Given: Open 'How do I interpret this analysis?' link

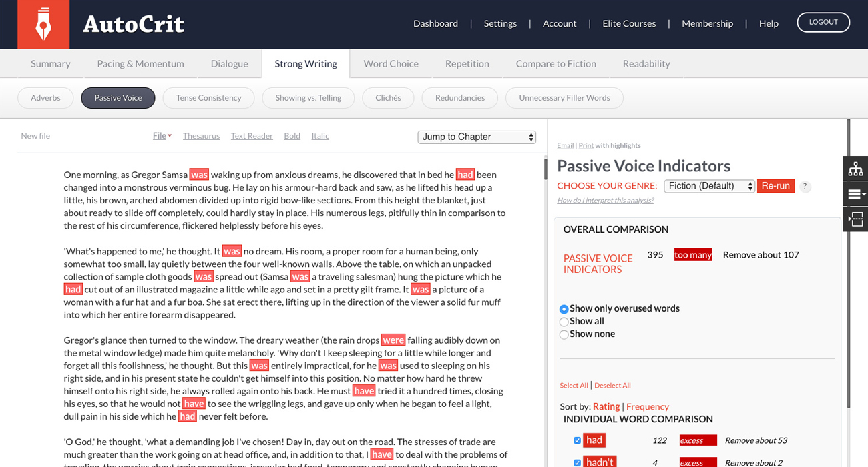Looking at the screenshot, I should [x=605, y=201].
